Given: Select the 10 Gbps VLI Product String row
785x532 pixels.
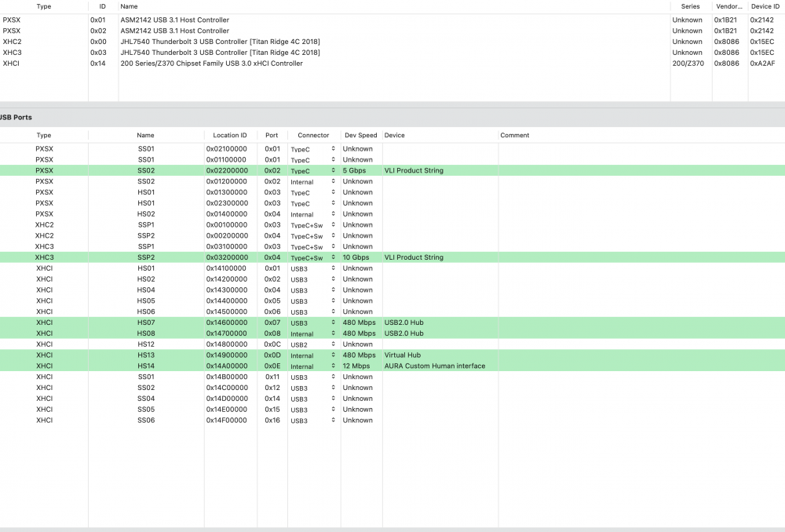Looking at the screenshot, I should [392, 257].
